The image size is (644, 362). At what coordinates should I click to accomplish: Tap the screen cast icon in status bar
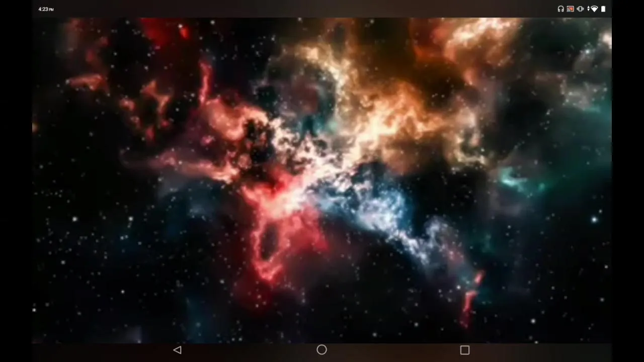tap(570, 9)
